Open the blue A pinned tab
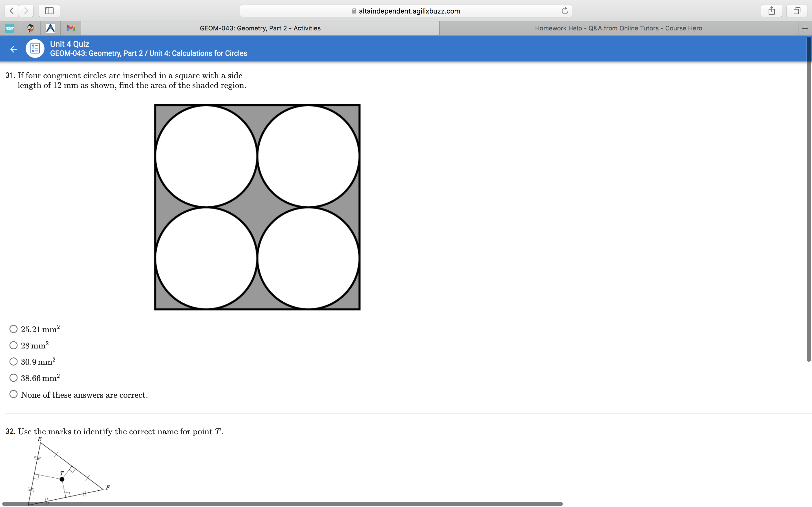Viewport: 812px width, 507px height. 50,28
